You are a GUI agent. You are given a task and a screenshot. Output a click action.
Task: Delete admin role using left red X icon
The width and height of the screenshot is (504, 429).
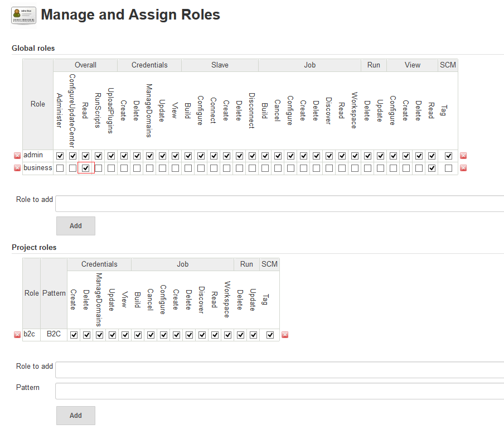17,156
